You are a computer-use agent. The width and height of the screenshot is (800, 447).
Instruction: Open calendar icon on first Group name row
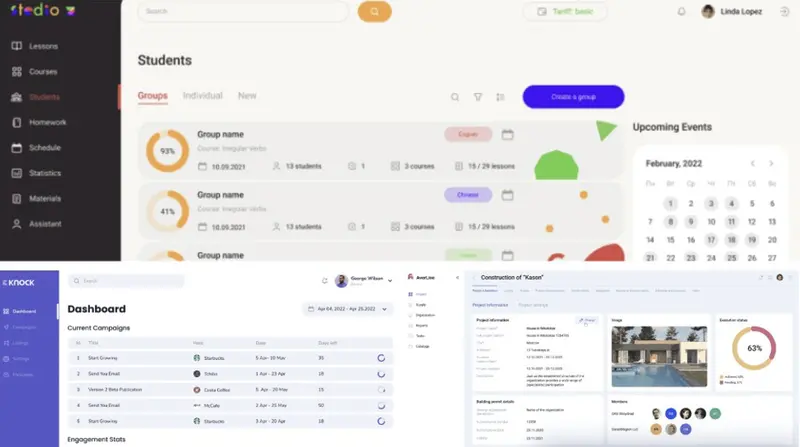point(508,135)
